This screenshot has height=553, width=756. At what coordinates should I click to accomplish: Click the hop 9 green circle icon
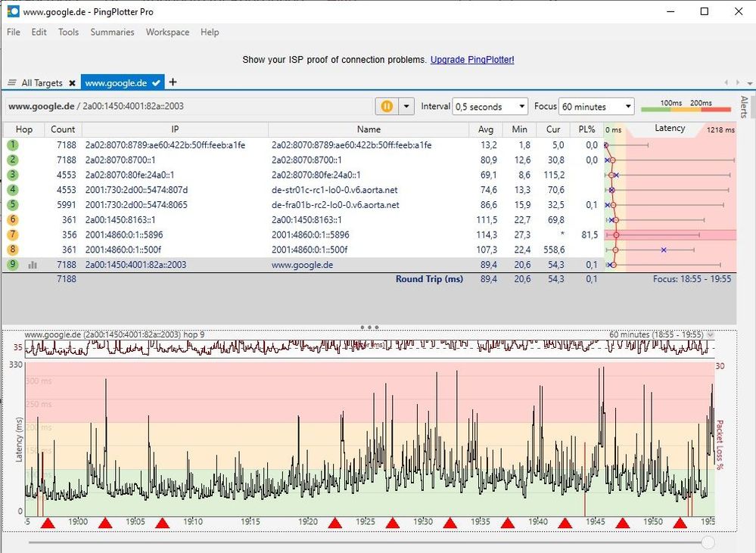point(13,264)
